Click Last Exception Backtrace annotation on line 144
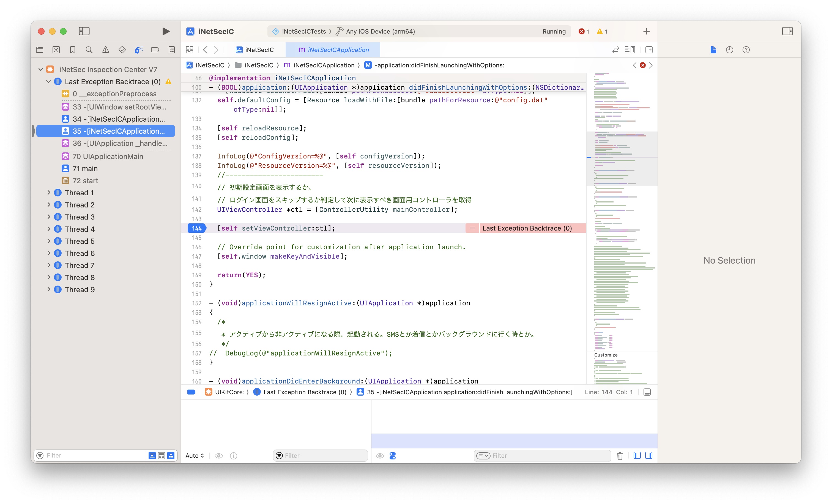 coord(527,228)
